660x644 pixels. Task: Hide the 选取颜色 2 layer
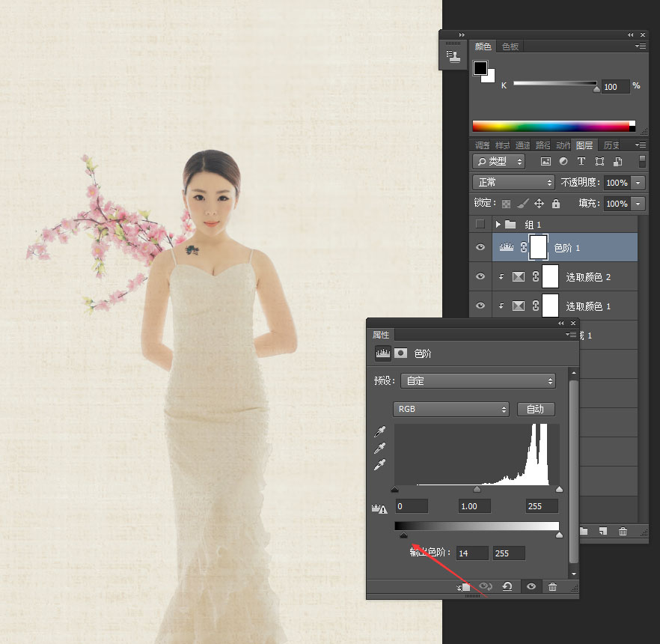(x=480, y=276)
